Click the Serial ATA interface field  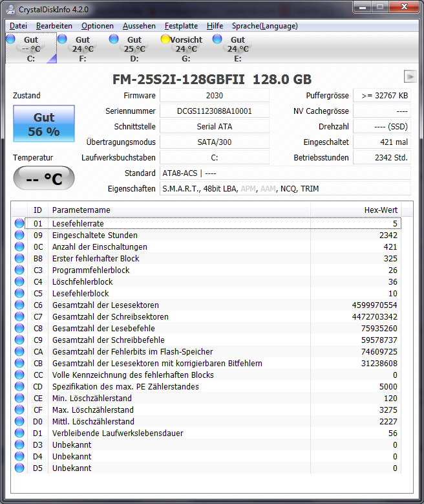pyautogui.click(x=214, y=127)
